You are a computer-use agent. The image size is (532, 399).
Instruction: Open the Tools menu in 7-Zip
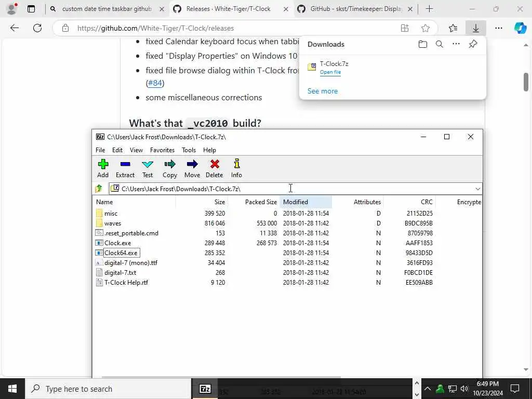coord(189,150)
